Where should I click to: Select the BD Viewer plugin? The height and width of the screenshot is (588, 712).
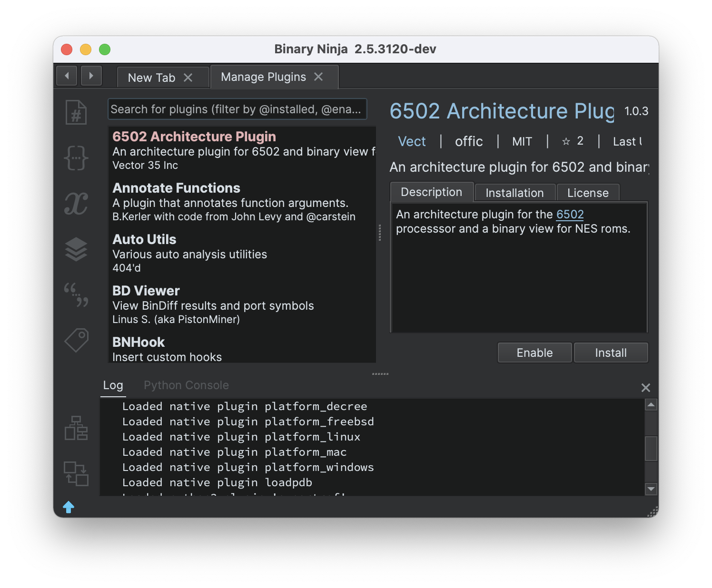tap(242, 304)
